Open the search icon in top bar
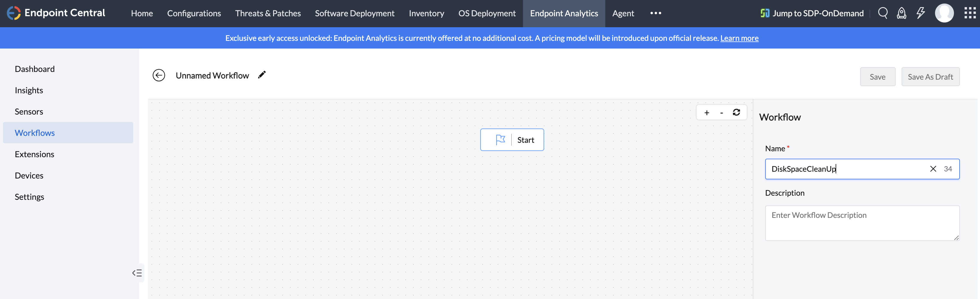This screenshot has height=299, width=980. pos(883,13)
